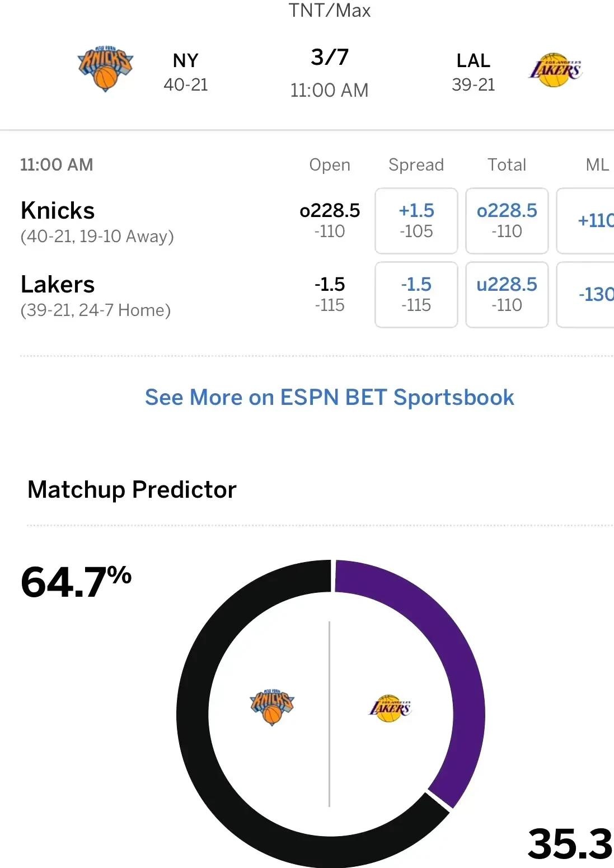
Task: Click the 64.7% Knicks win probability
Action: click(x=76, y=582)
